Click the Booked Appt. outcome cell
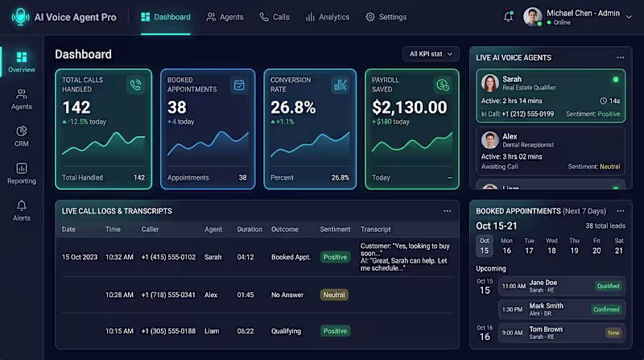Viewport: 644px width, 360px height. pyautogui.click(x=291, y=257)
